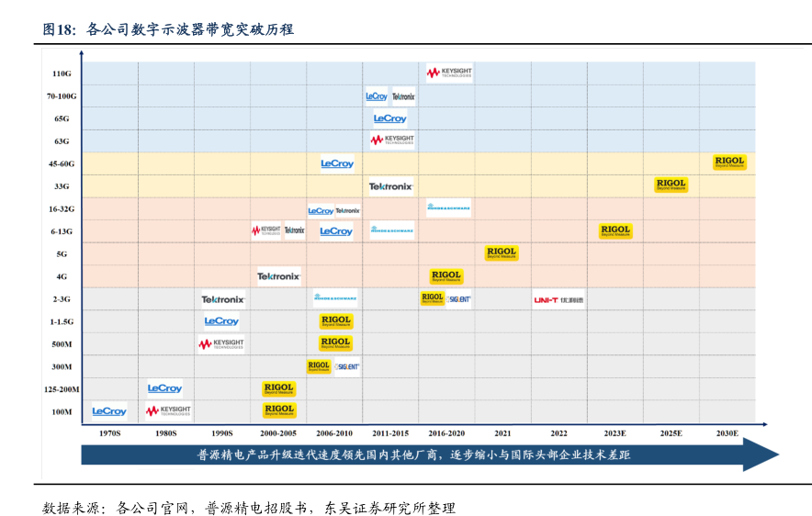Select the LeCroy logo in the 65G row
This screenshot has height=516, width=812.
point(390,118)
